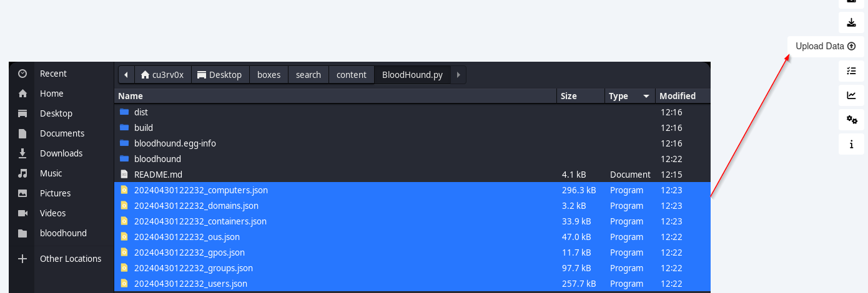
Task: Click the path bar forward arrow
Action: 458,75
